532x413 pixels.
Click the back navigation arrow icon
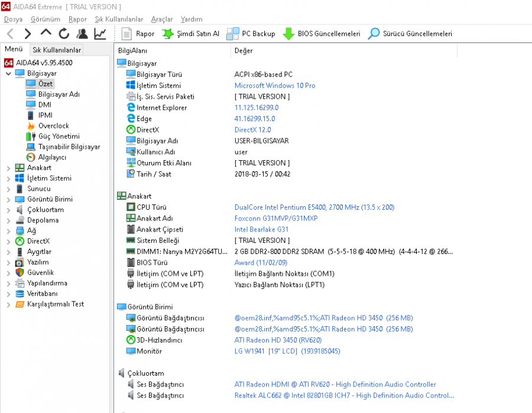[11, 34]
